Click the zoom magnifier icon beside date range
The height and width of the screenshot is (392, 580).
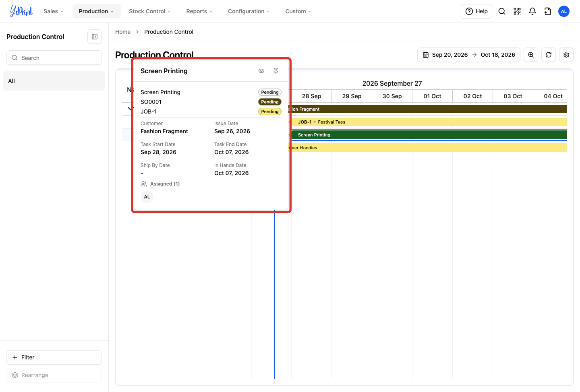pyautogui.click(x=531, y=55)
